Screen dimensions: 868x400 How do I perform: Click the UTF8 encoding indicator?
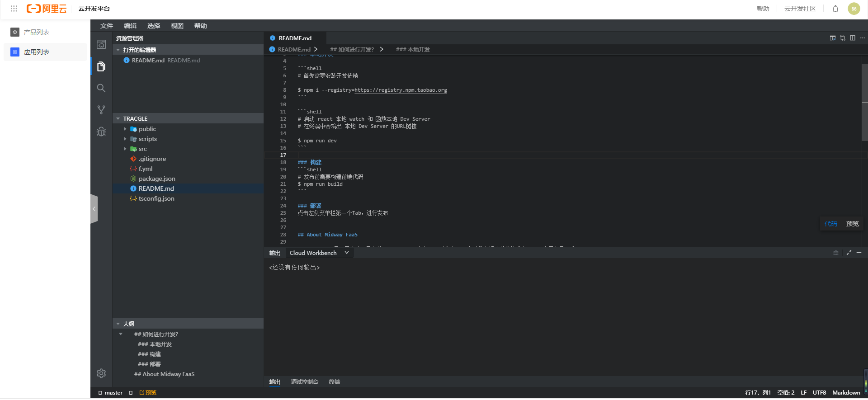[819, 393]
